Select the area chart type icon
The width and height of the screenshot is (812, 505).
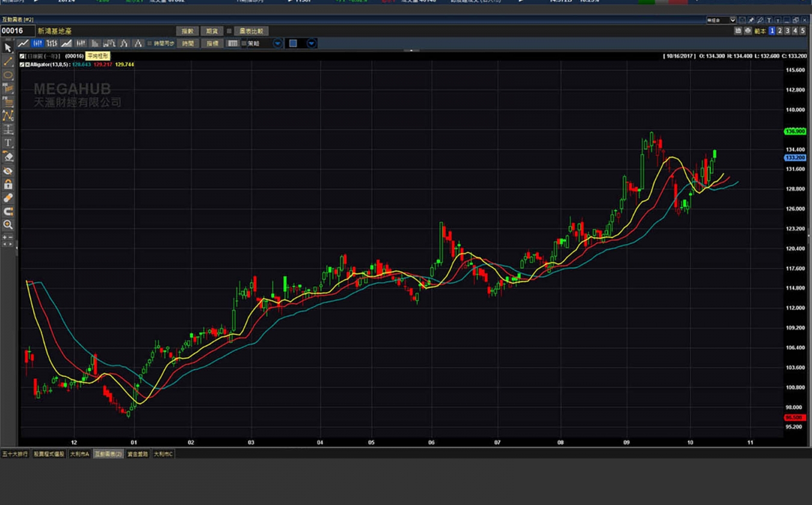pos(66,43)
